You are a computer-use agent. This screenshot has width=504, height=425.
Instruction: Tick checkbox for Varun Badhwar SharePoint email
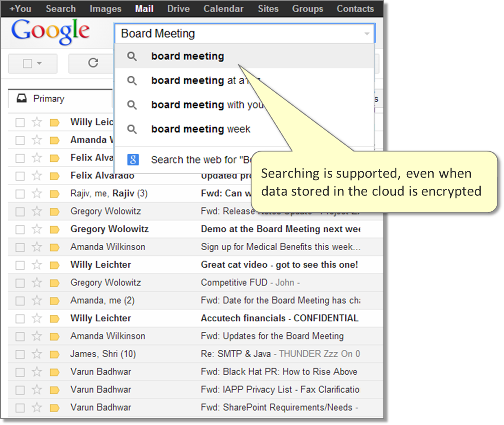[x=20, y=408]
